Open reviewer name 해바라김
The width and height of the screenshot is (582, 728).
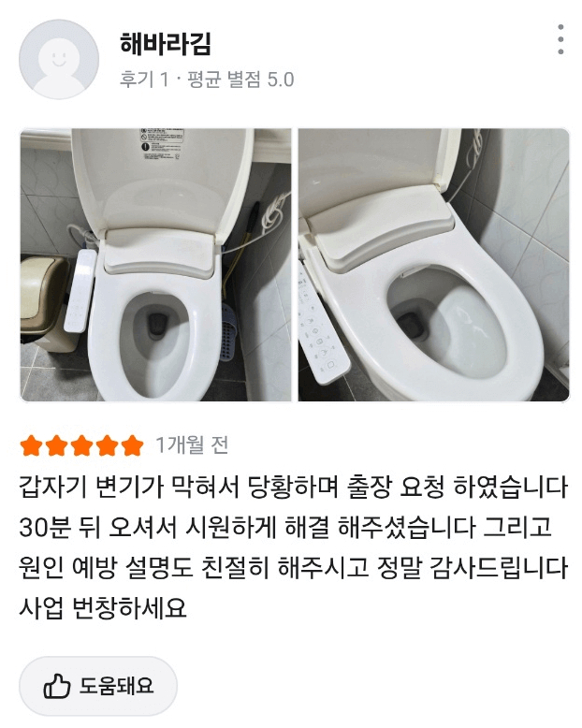coord(166,44)
